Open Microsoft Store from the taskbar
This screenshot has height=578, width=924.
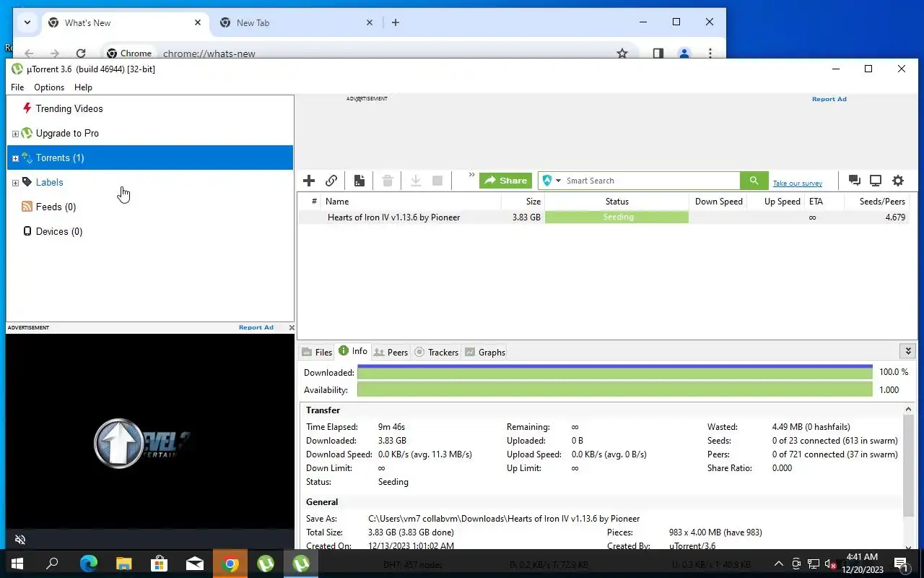tap(160, 564)
